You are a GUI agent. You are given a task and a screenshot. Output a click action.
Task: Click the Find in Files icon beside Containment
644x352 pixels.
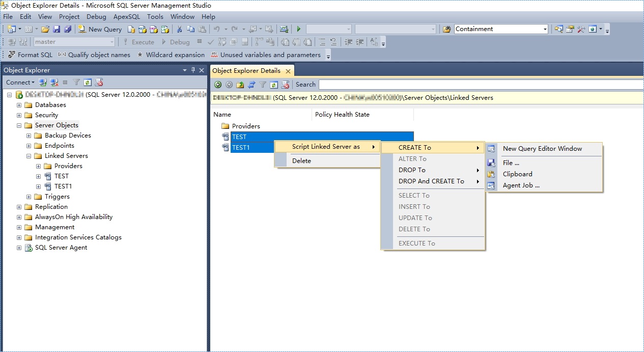[446, 29]
